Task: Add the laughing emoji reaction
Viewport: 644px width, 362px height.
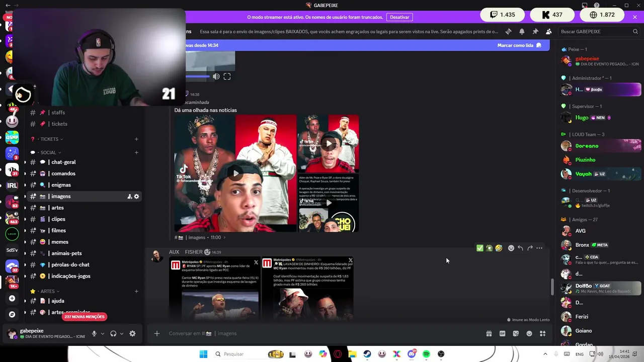Action: (499, 248)
